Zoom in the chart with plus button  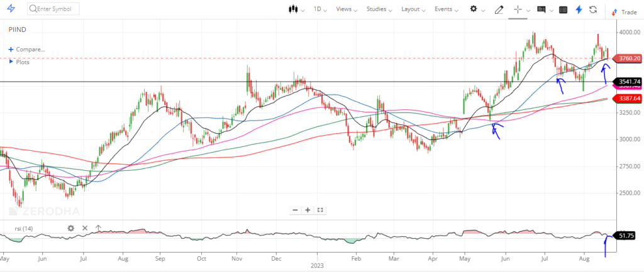tap(308, 210)
